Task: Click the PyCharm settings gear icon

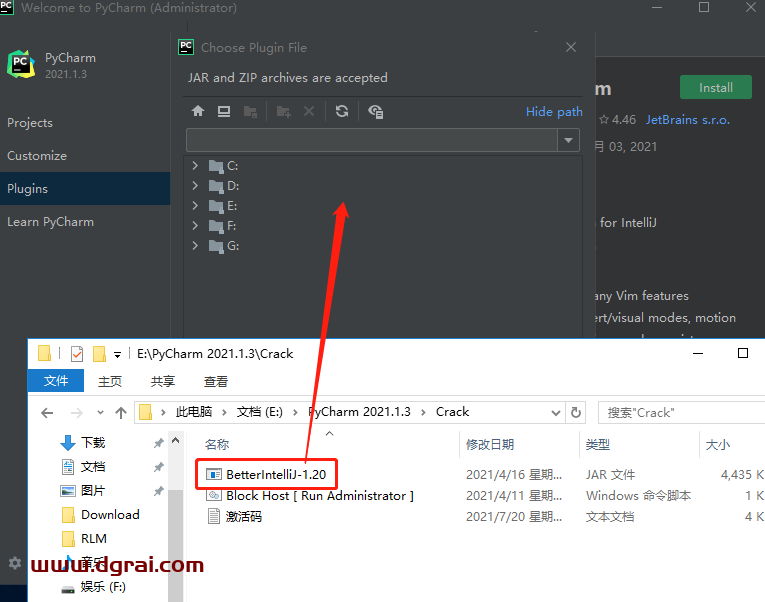Action: (x=15, y=563)
